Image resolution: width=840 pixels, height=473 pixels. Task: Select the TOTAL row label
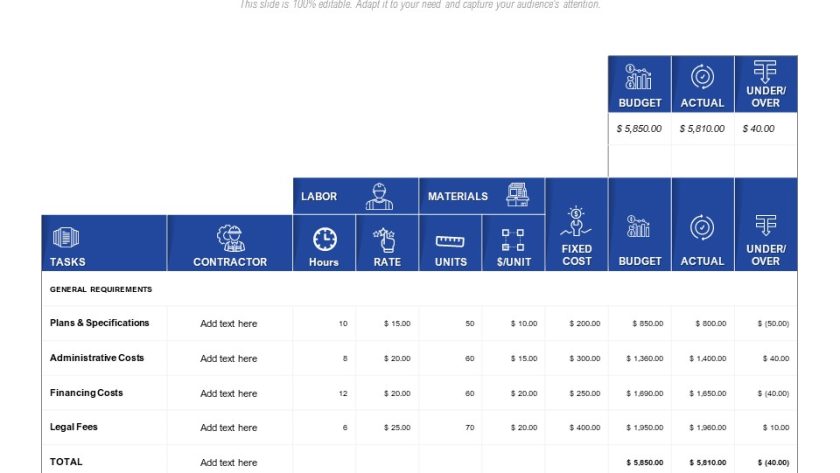[x=66, y=462]
